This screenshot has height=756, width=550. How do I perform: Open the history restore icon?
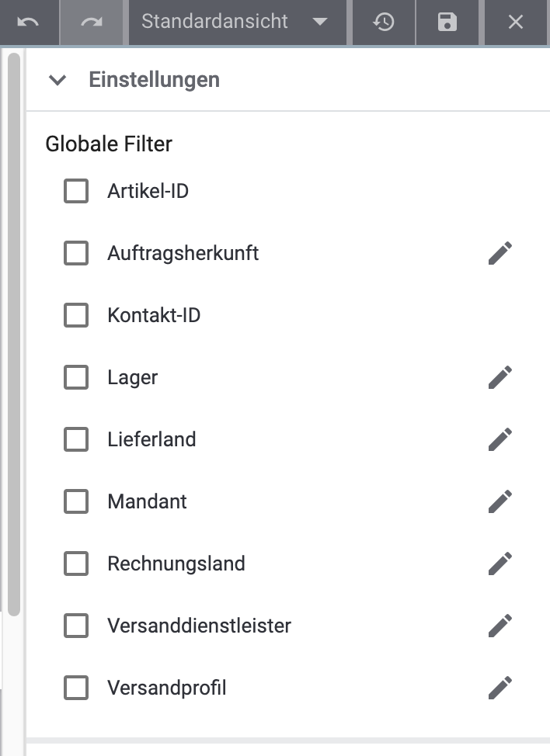(383, 22)
